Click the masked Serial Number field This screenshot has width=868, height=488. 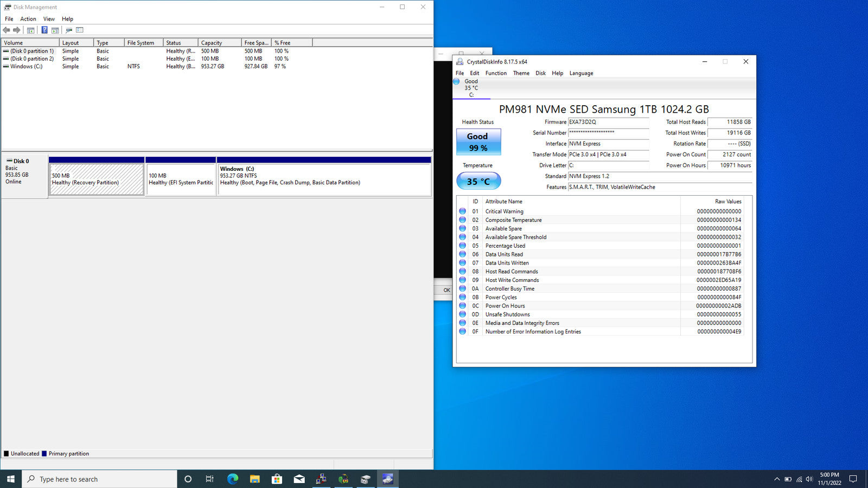(x=608, y=133)
